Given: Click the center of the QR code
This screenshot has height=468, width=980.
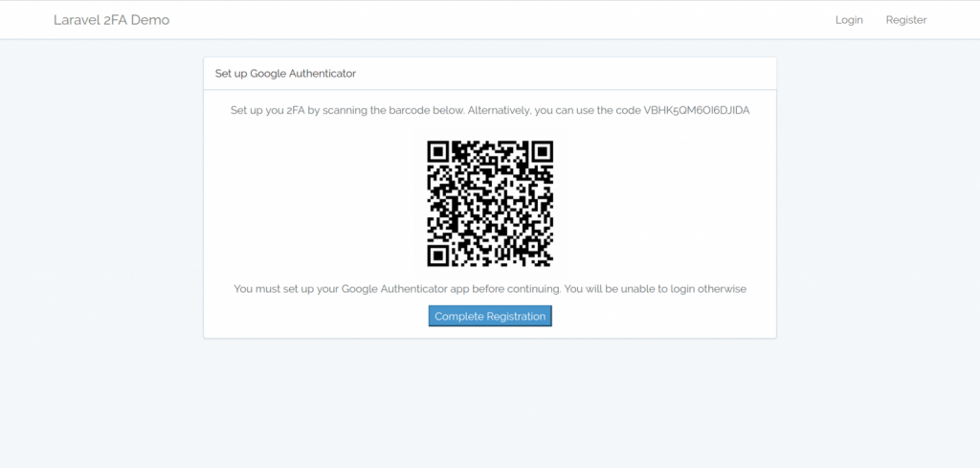Looking at the screenshot, I should [490, 204].
